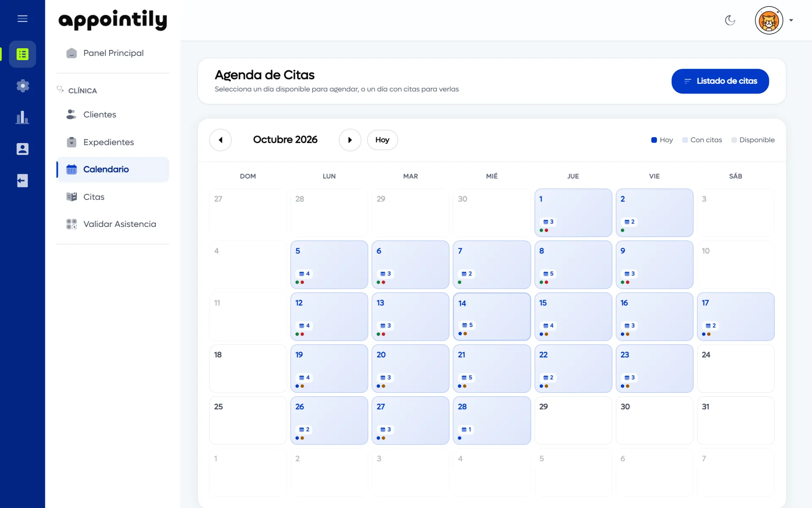The image size is (812, 508).
Task: Open day 21 with 5 appointments
Action: (492, 368)
